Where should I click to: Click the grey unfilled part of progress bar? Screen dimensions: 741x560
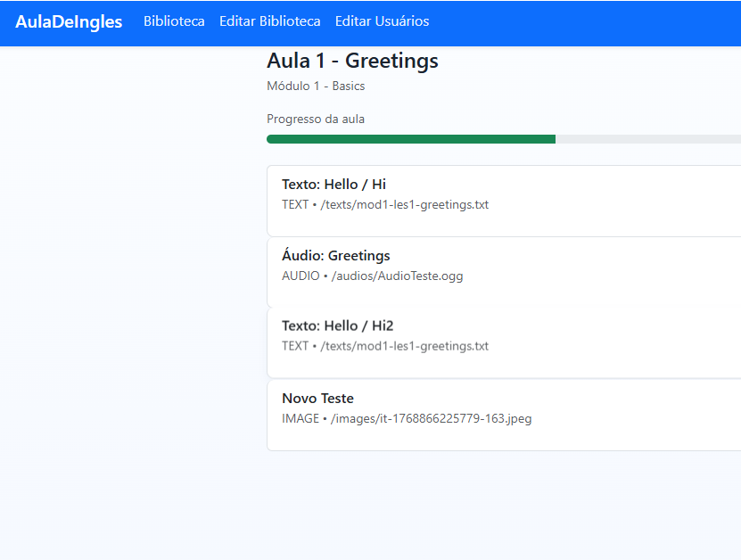coord(647,139)
